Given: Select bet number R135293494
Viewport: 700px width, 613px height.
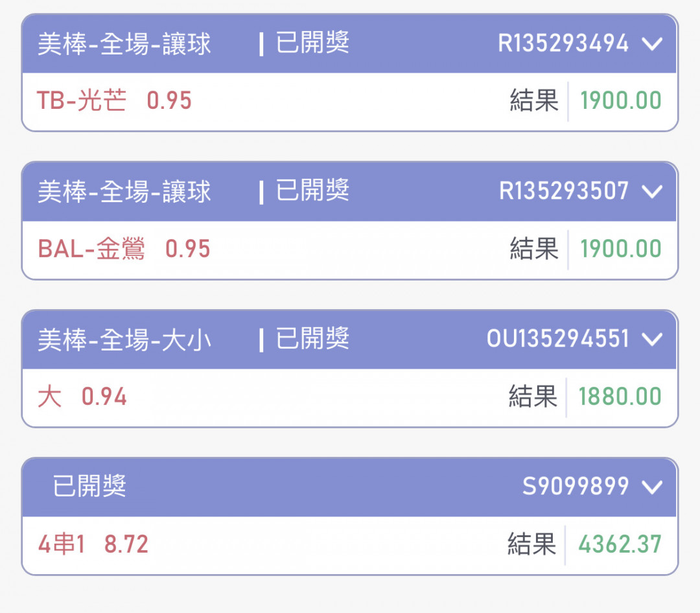Looking at the screenshot, I should pyautogui.click(x=563, y=44).
